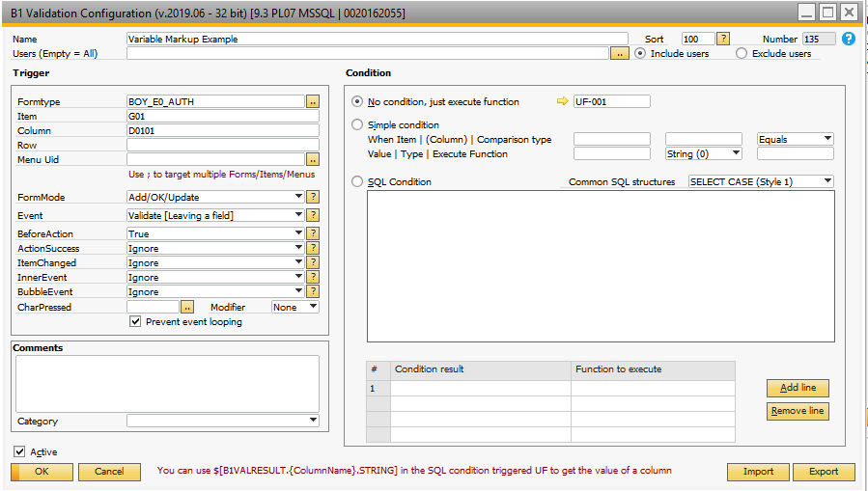
Task: Click the Cancel button
Action: [x=109, y=472]
